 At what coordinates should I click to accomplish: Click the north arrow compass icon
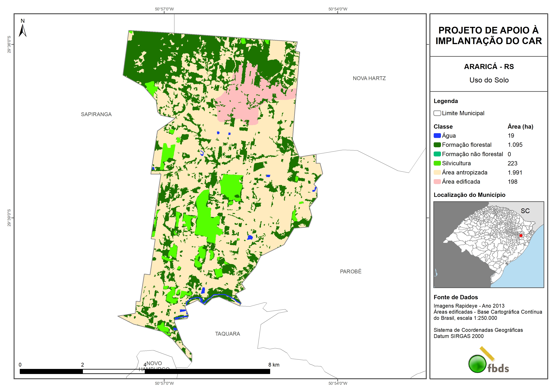tap(22, 30)
